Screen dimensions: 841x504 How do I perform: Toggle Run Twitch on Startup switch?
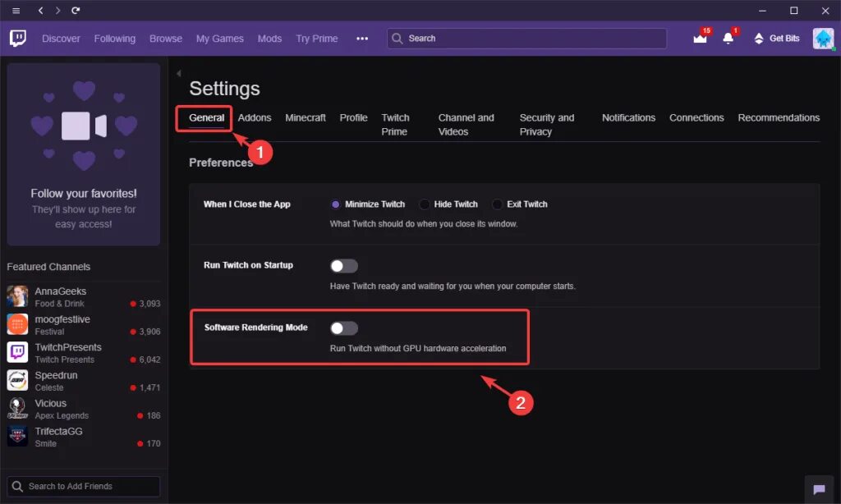pos(344,266)
